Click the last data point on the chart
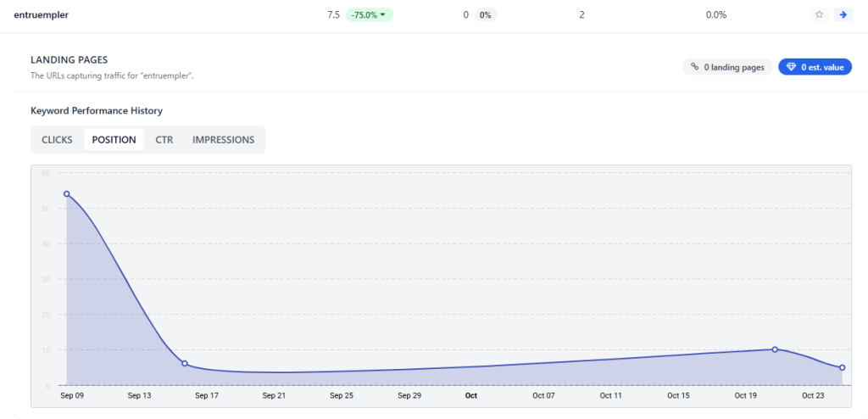 (x=842, y=367)
